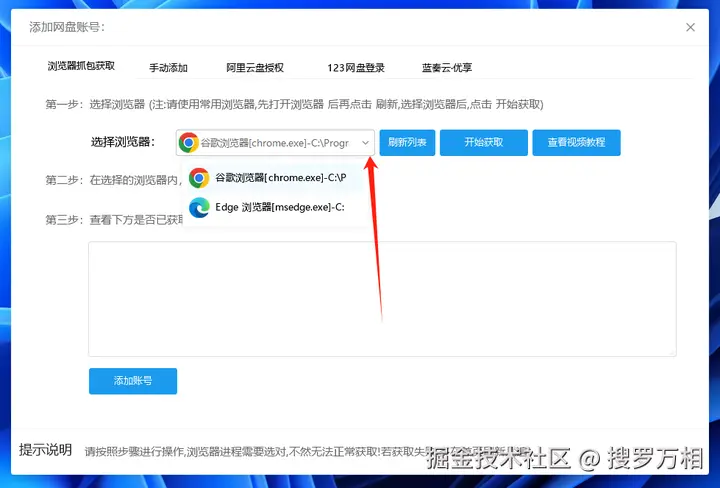Open 查看视频教程 video tutorial

pyautogui.click(x=576, y=143)
